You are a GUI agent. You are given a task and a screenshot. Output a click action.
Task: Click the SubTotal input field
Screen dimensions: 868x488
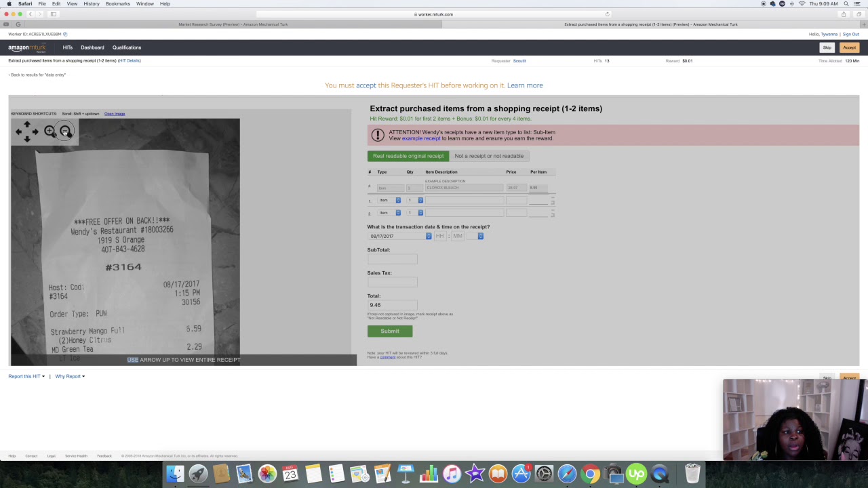(393, 258)
